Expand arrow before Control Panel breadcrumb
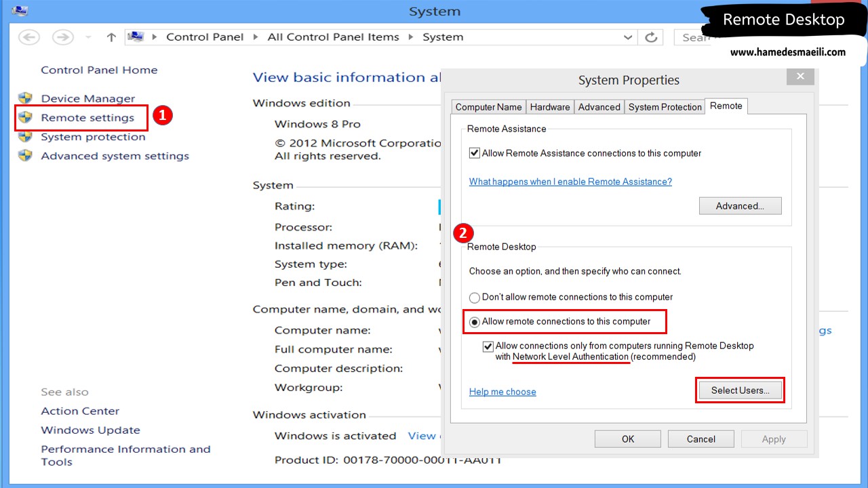 click(x=155, y=37)
